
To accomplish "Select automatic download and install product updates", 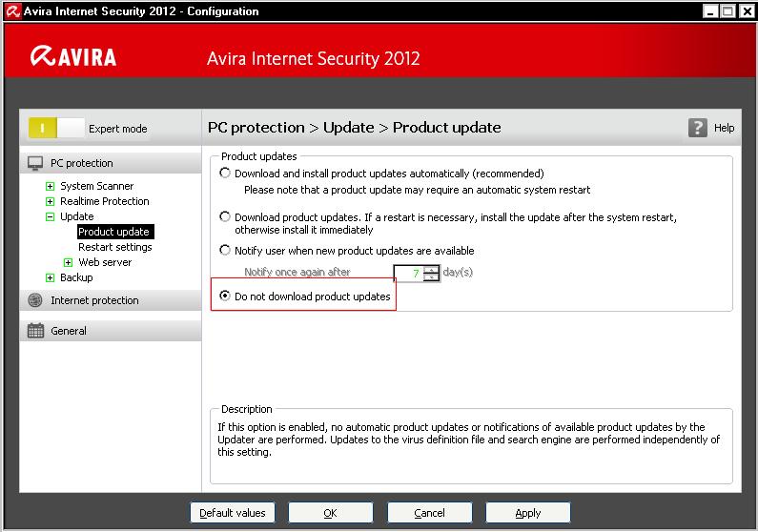I will [x=225, y=173].
